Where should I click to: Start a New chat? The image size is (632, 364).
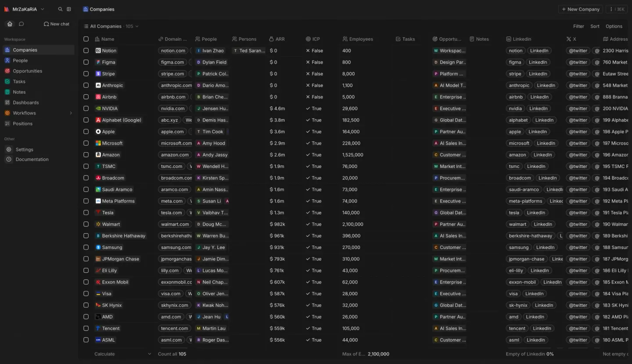point(57,24)
